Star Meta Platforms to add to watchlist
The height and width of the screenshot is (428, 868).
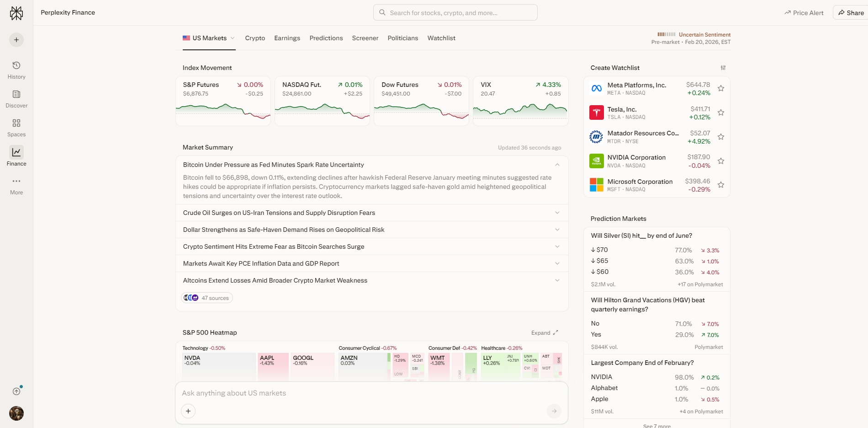pos(721,89)
